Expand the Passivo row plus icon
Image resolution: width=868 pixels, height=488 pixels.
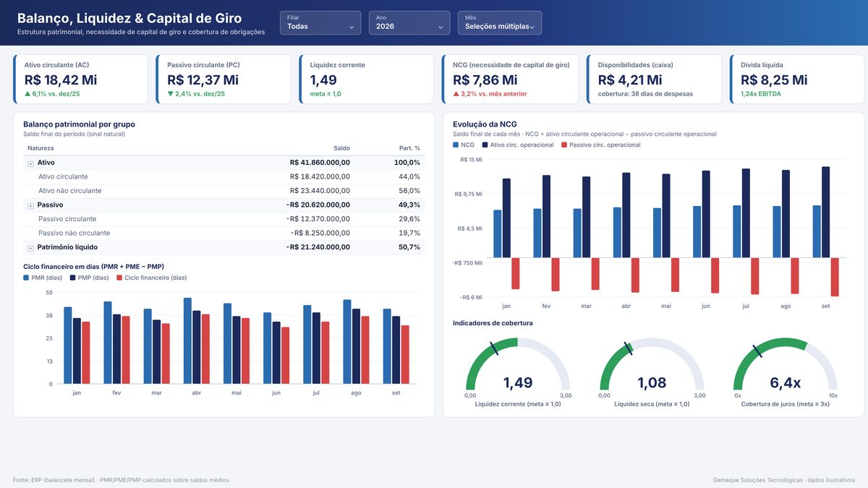point(30,205)
